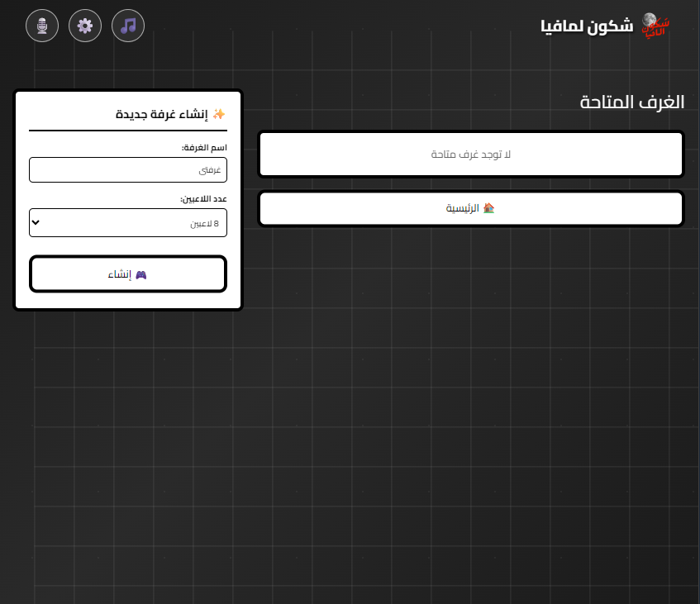Click the divider line under the panel title
This screenshot has height=604, width=700.
pos(128,131)
